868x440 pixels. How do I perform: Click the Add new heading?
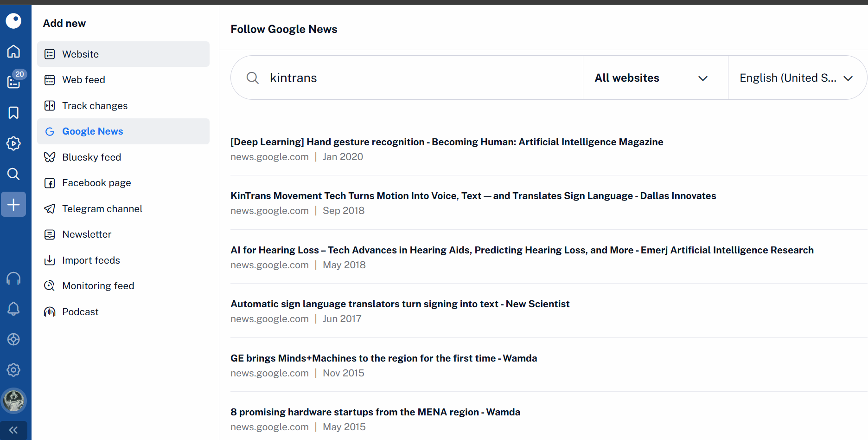tap(64, 23)
